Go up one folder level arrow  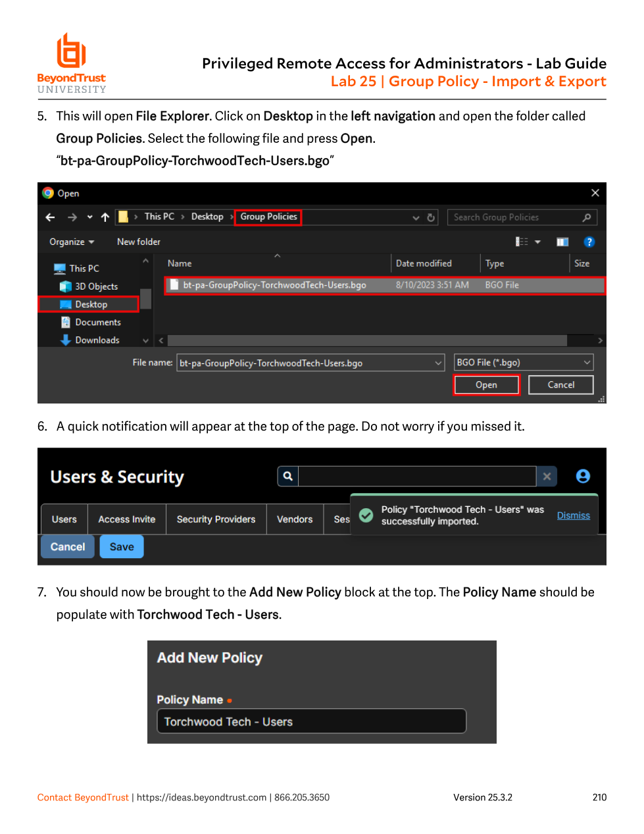(105, 217)
